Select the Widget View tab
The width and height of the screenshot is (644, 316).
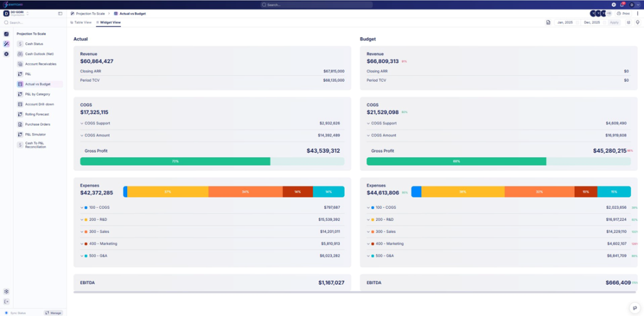click(x=109, y=23)
